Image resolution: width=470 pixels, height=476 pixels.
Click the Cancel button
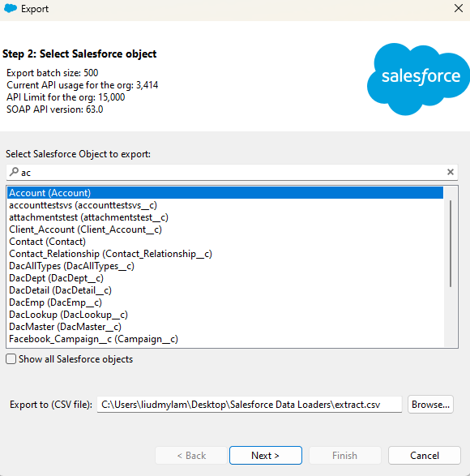click(x=424, y=456)
